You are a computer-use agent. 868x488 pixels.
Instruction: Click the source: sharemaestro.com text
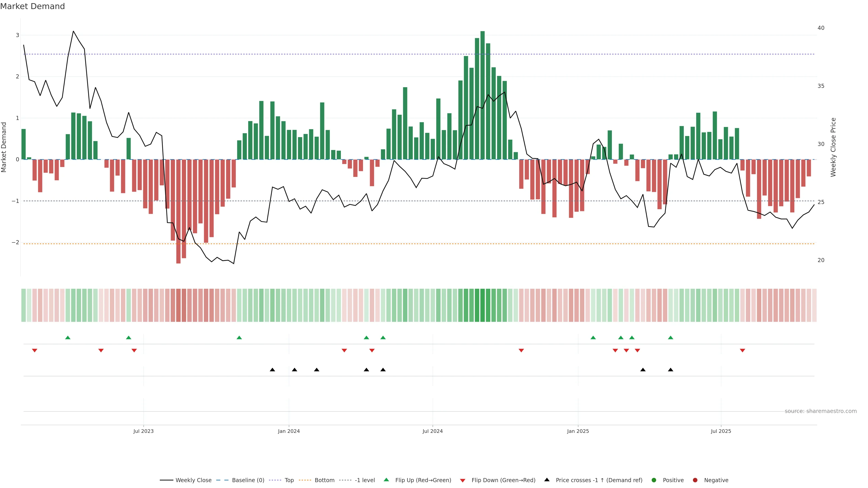click(x=821, y=411)
